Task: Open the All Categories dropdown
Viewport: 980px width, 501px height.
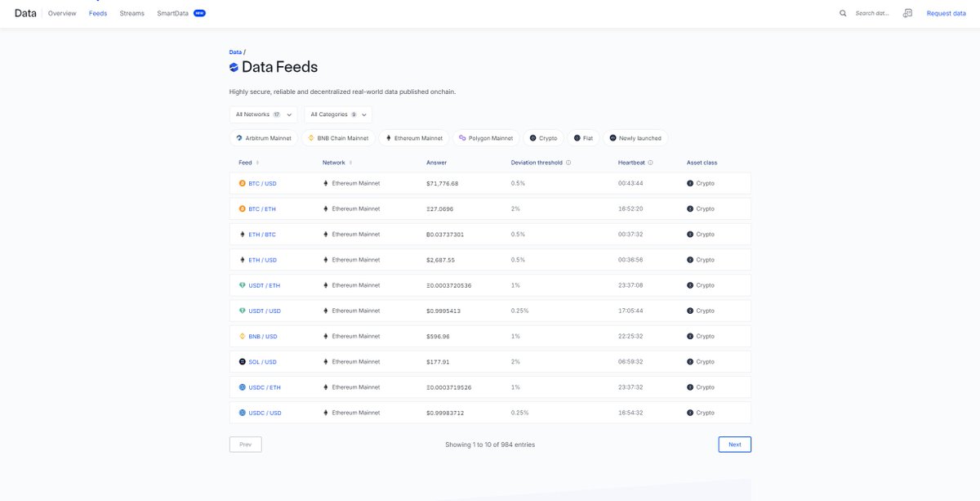Action: 338,114
